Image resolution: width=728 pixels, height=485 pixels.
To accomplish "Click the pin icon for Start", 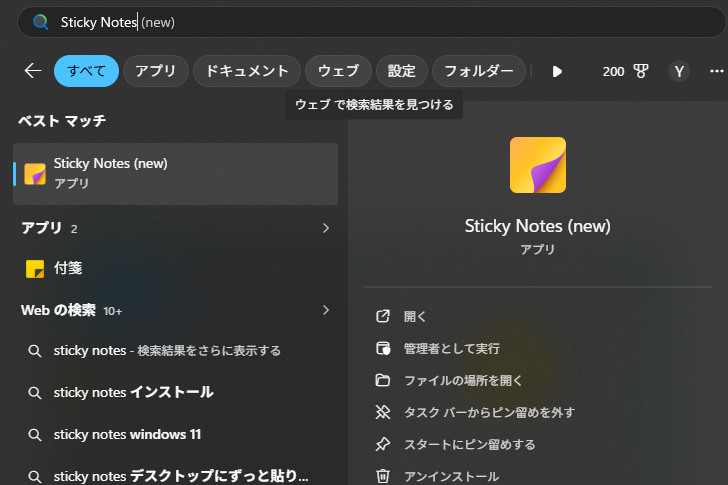I will click(x=383, y=444).
